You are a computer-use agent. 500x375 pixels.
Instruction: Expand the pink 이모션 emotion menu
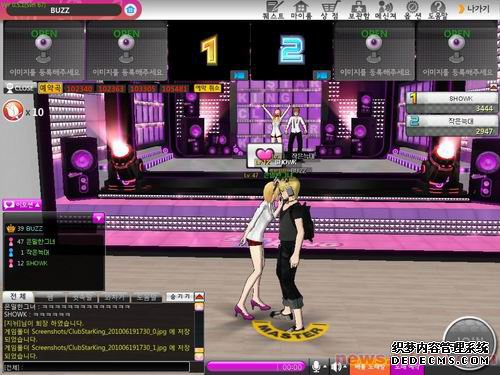22,205
